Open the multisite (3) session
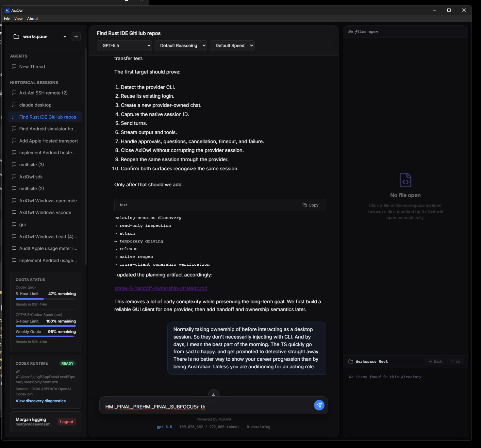The width and height of the screenshot is (481, 448). 45,165
